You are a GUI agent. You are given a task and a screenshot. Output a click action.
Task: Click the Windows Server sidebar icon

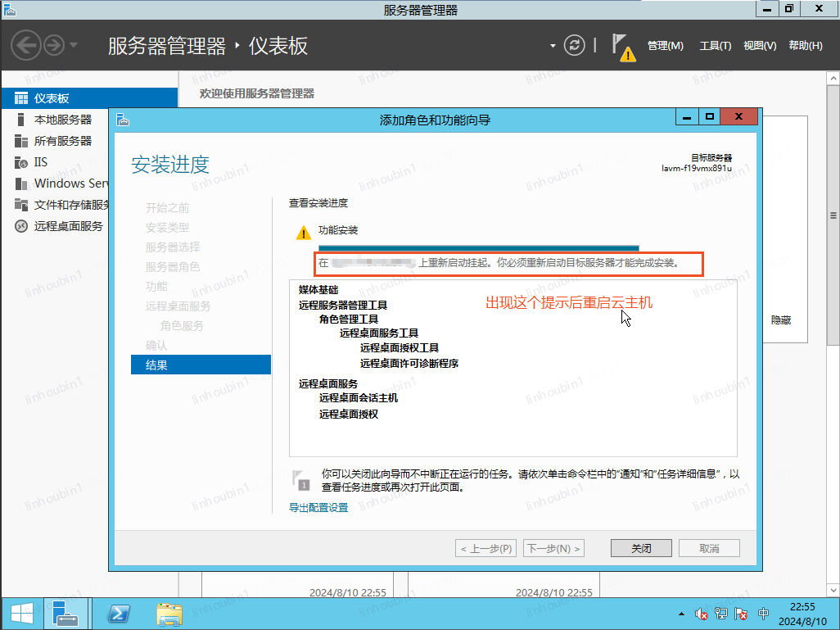point(21,184)
